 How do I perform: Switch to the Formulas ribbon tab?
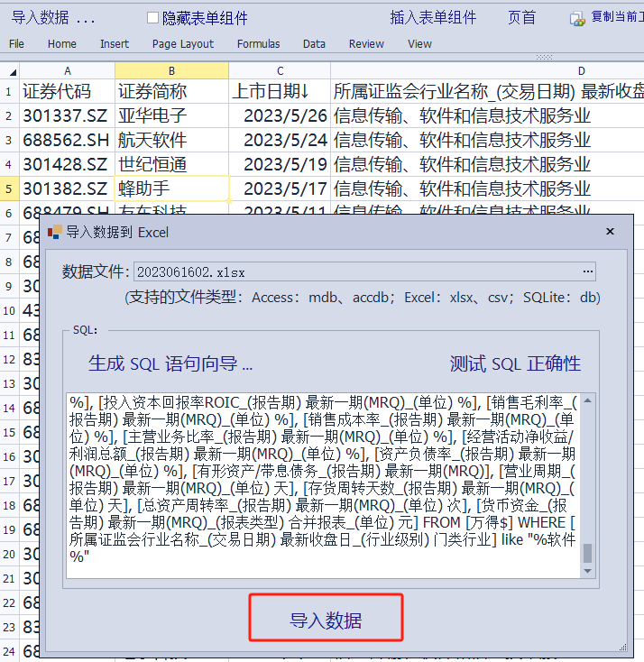tap(258, 44)
